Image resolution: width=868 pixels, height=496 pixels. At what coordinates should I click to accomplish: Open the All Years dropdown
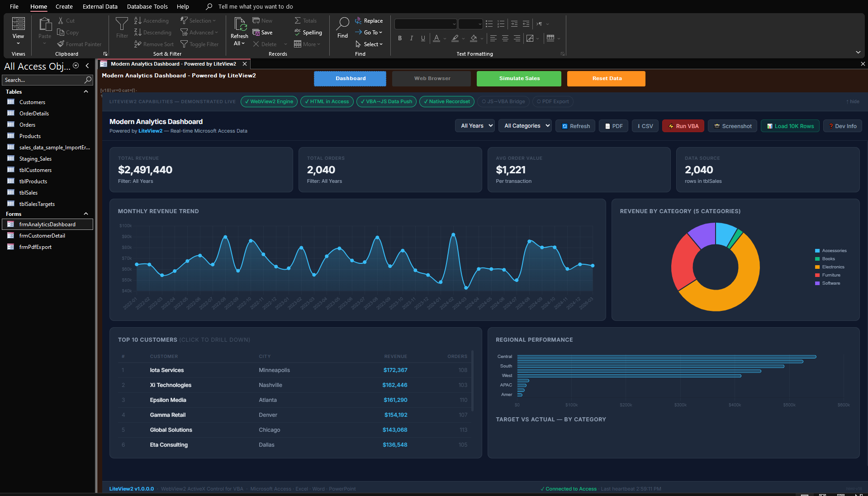coord(474,126)
